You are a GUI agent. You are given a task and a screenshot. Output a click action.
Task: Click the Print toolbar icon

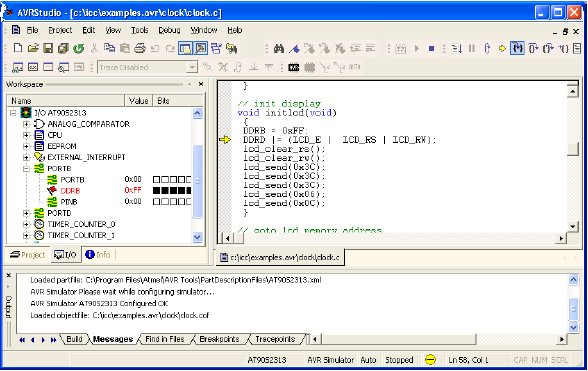tap(140, 48)
